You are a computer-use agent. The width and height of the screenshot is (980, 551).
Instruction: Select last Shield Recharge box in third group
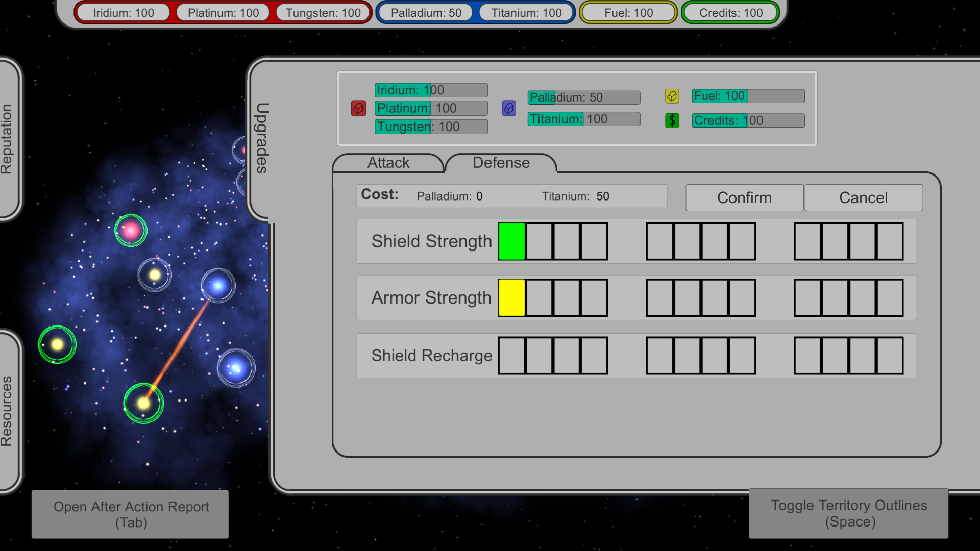click(890, 356)
